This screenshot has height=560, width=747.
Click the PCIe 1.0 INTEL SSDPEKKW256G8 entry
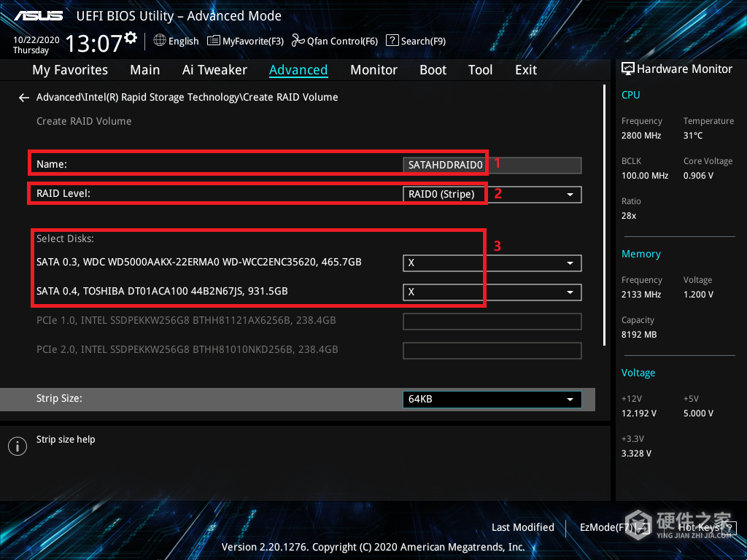pyautogui.click(x=186, y=321)
